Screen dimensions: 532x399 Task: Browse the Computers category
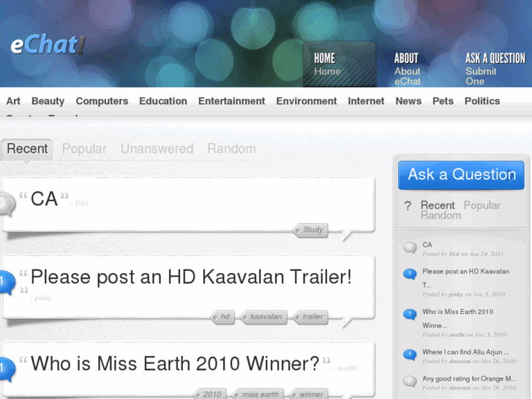[x=102, y=101]
